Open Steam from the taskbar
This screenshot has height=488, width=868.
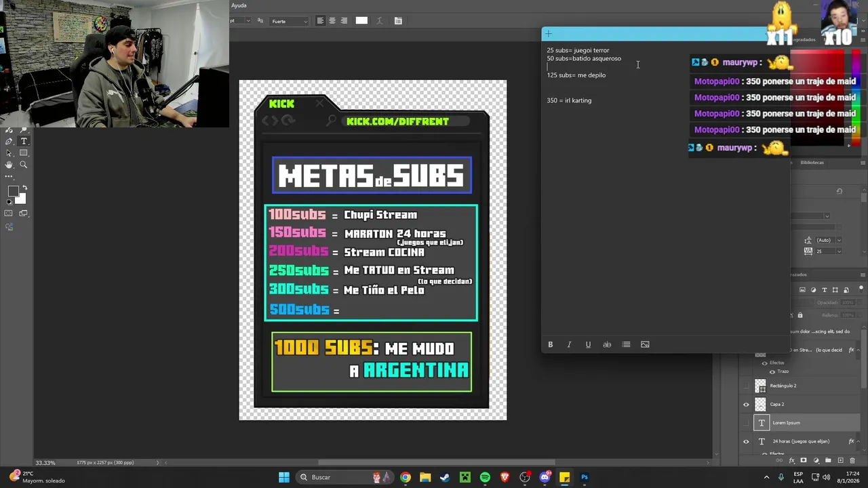[445, 477]
